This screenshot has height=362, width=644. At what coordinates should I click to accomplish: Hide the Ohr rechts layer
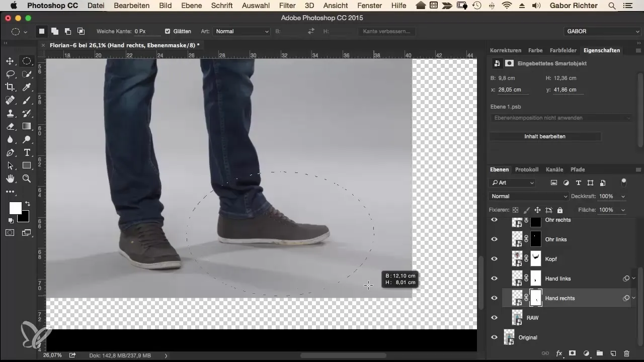494,220
